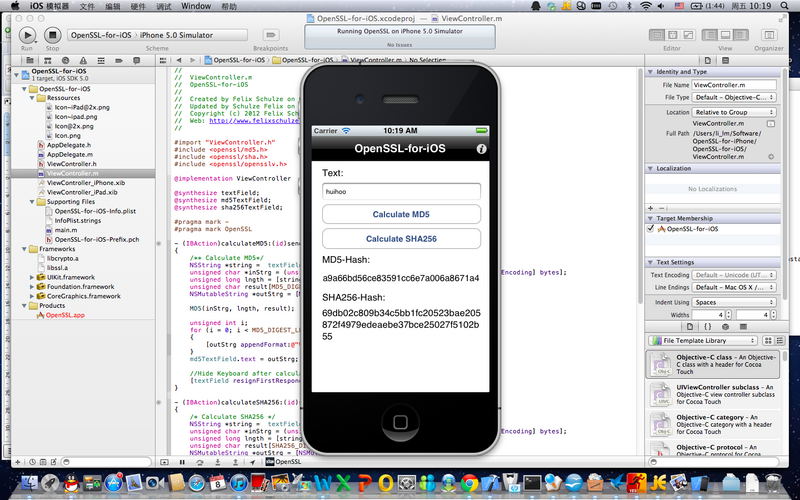Screen dimensions: 800x500
Task: Click the File Name field ViewController.m
Action: tap(734, 85)
